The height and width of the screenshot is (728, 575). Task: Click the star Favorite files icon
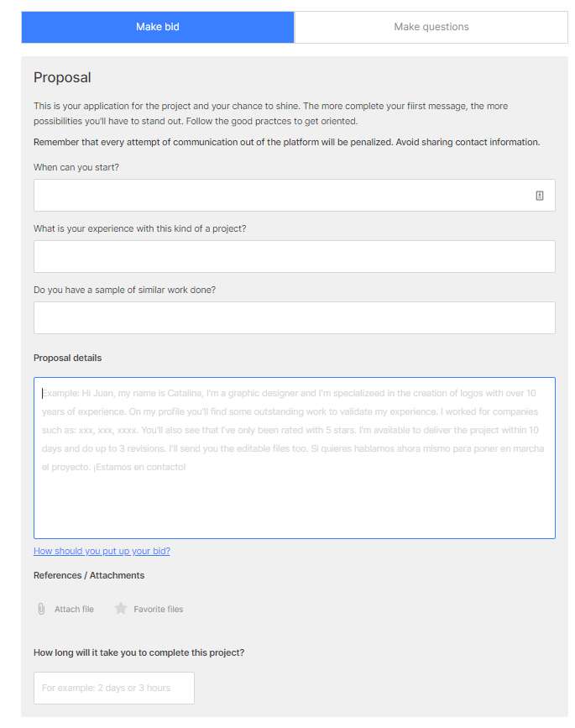(121, 608)
